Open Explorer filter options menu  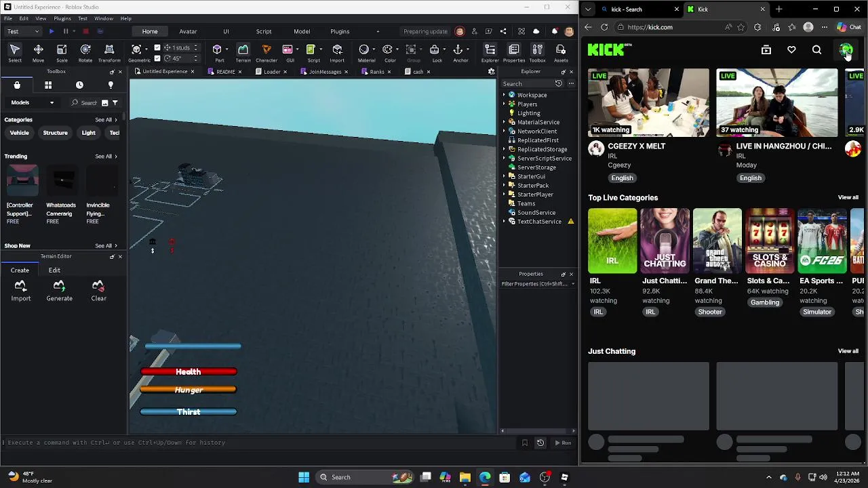tap(571, 83)
